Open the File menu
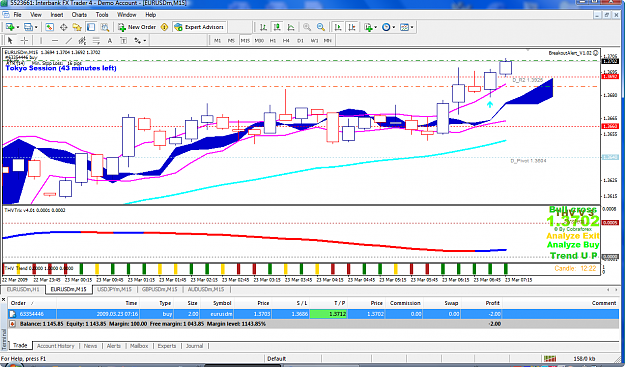625x367 pixels. coord(18,15)
